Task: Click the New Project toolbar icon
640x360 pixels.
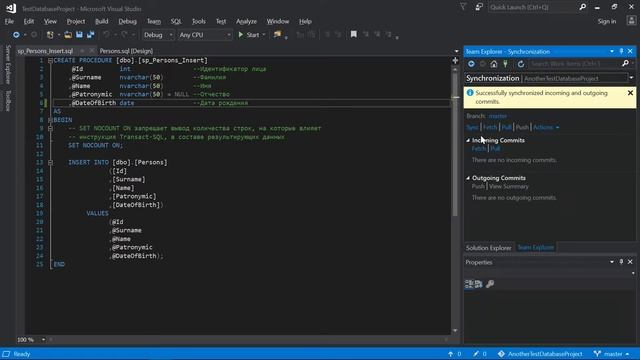Action: coord(50,35)
